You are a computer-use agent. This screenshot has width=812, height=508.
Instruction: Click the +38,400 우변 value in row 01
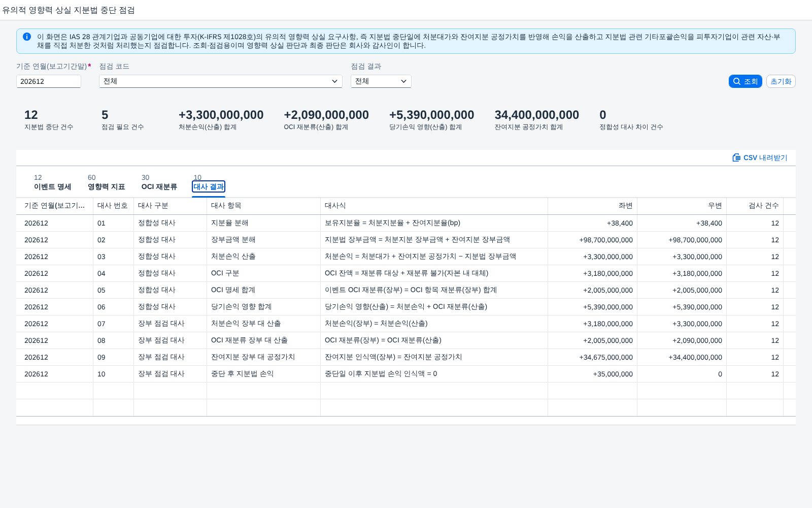point(709,224)
